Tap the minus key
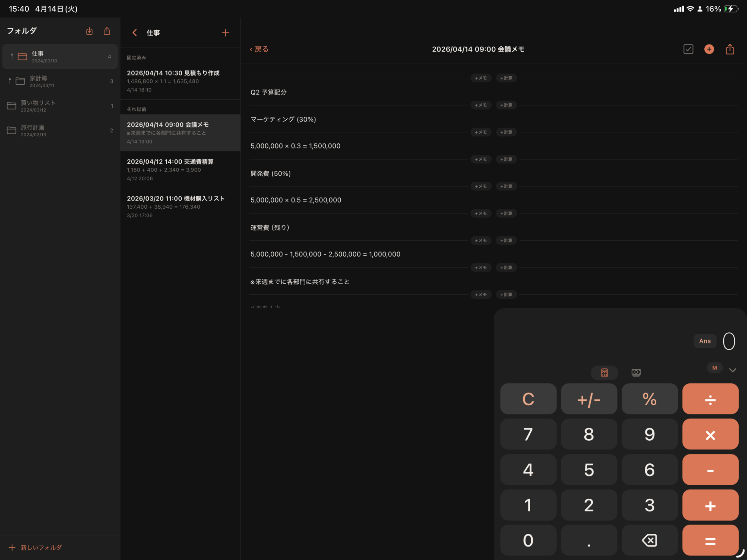747x560 pixels. pyautogui.click(x=710, y=470)
